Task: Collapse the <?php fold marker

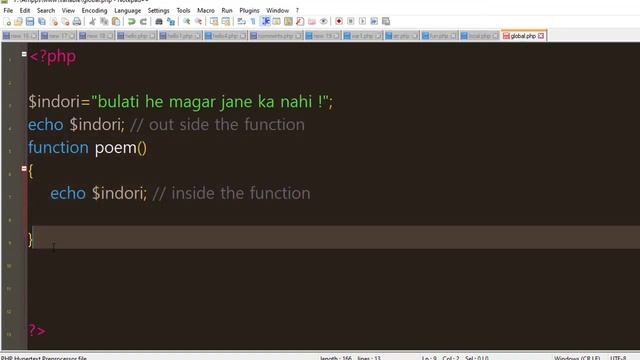Action: coord(24,54)
